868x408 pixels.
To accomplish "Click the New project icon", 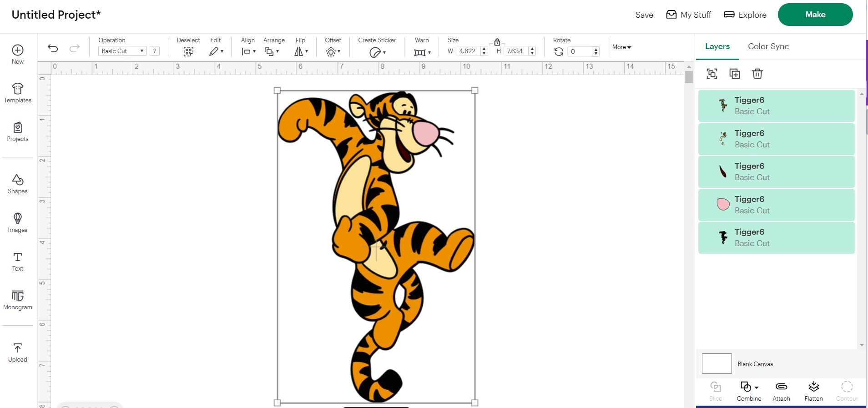I will 17,54.
